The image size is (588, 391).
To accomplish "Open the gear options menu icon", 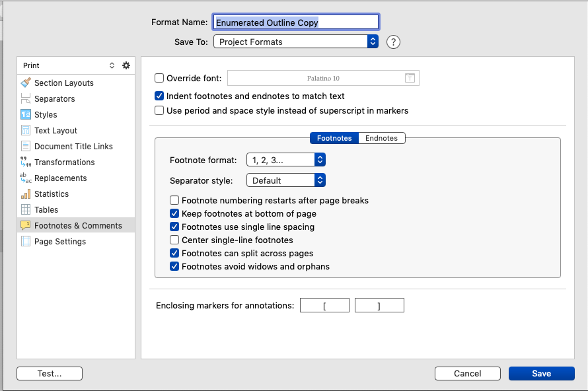I will (126, 65).
